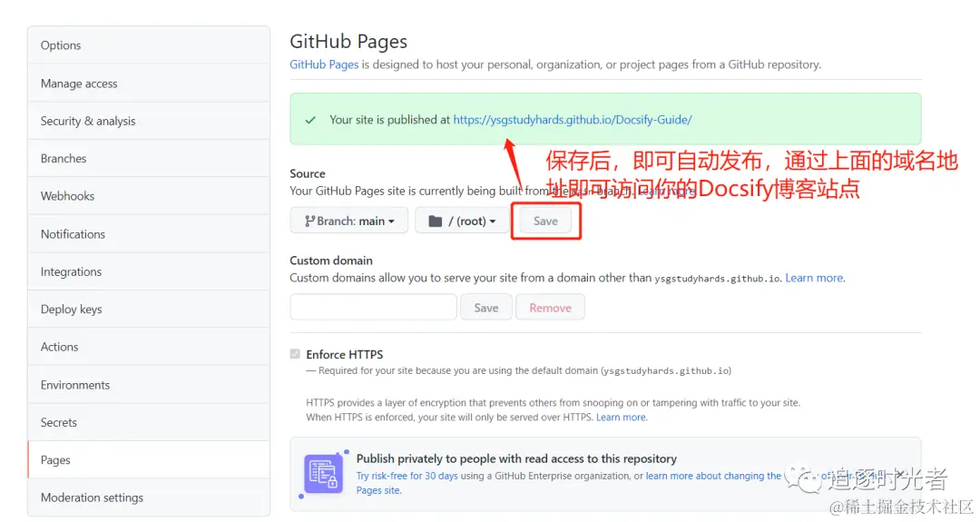Open Deploy keys page
This screenshot has height=522, width=980.
click(149, 309)
